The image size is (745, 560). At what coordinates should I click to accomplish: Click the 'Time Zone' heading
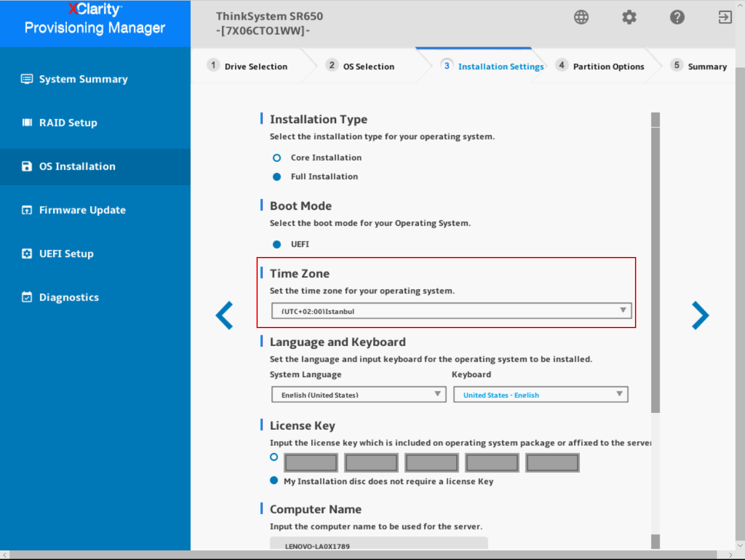click(x=300, y=273)
